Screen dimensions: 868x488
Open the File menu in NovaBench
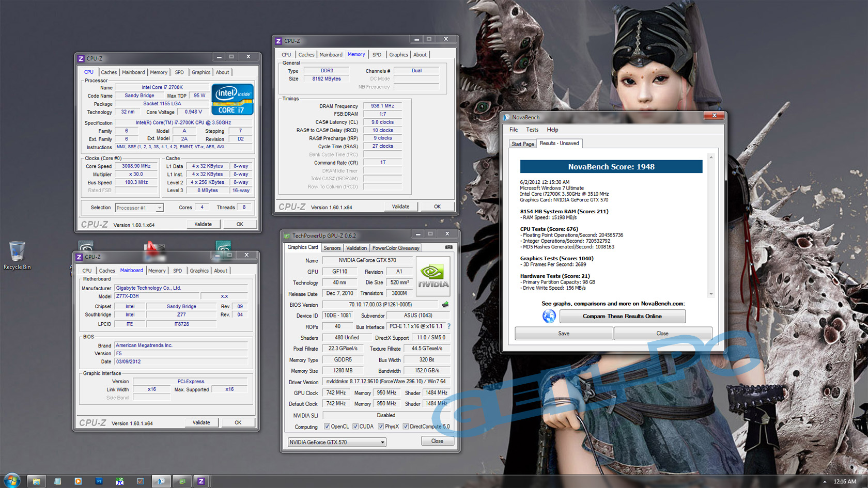(x=514, y=130)
